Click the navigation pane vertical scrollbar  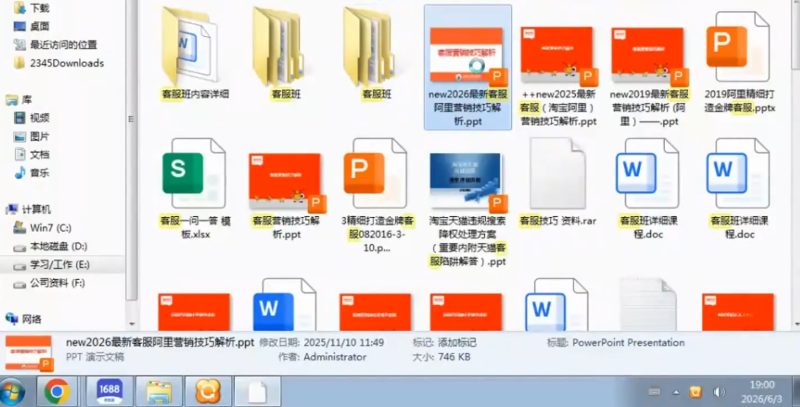click(132, 150)
